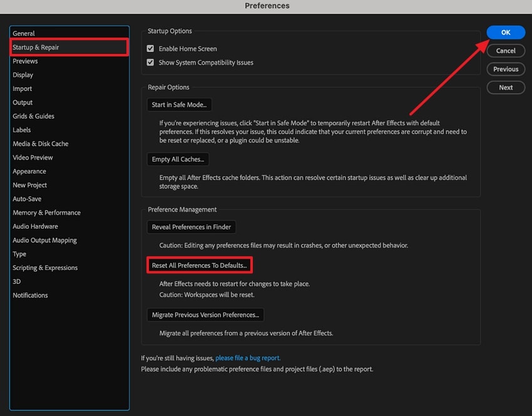Screen dimensions: 532x416
Task: Click the Start in Safe Mode button
Action: click(179, 105)
